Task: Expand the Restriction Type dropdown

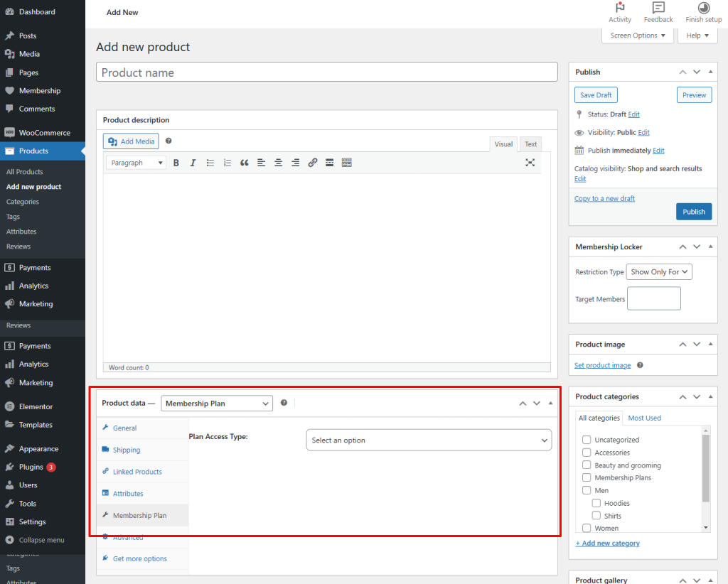Action: tap(659, 271)
